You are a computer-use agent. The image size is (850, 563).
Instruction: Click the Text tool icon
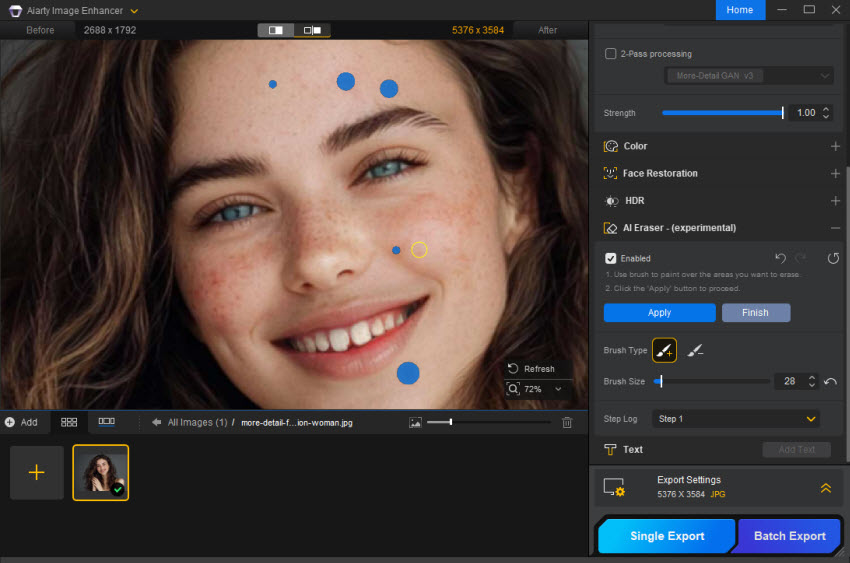click(x=610, y=450)
